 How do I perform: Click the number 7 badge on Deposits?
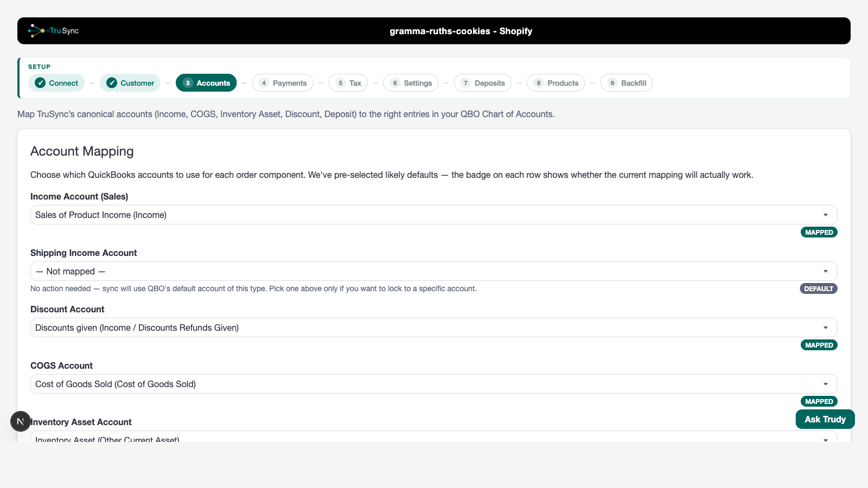[465, 83]
